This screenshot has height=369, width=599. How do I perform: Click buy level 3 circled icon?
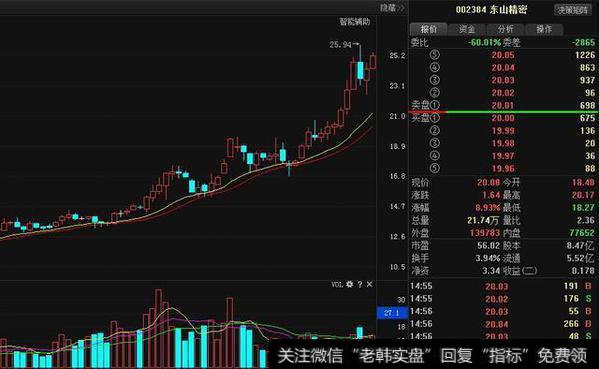pos(435,143)
